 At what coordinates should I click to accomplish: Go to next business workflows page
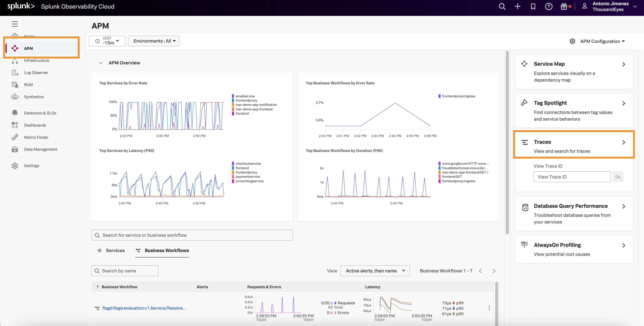click(x=494, y=271)
